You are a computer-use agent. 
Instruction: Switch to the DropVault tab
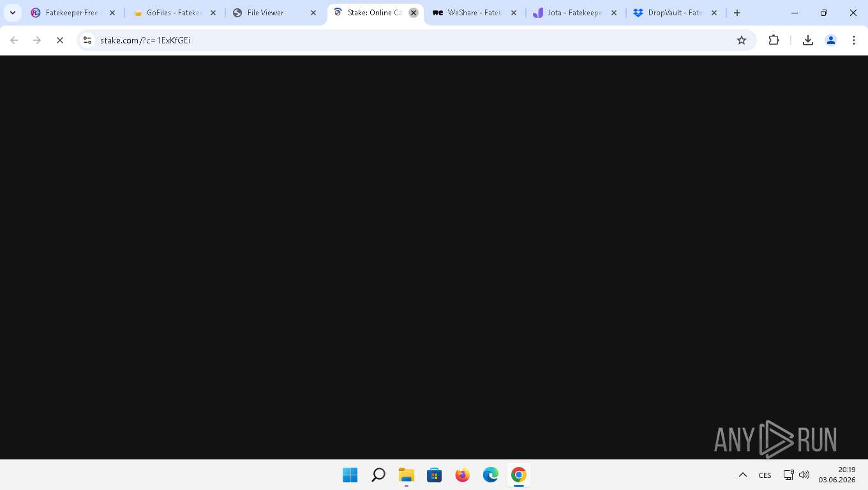pos(677,13)
